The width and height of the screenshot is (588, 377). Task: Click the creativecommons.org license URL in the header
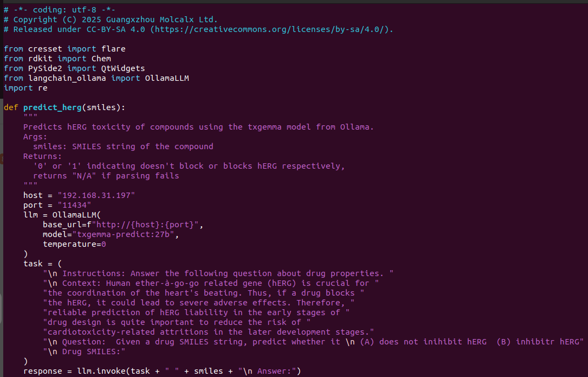(x=272, y=29)
